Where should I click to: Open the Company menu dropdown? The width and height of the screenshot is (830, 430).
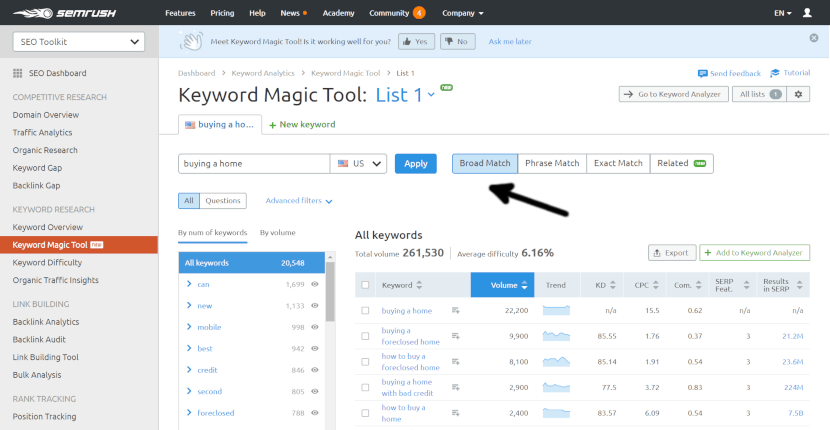(463, 13)
